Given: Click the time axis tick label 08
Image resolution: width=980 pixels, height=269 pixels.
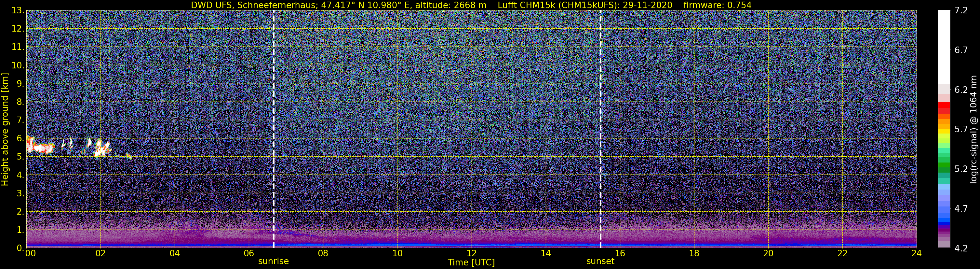Looking at the screenshot, I should point(323,253).
